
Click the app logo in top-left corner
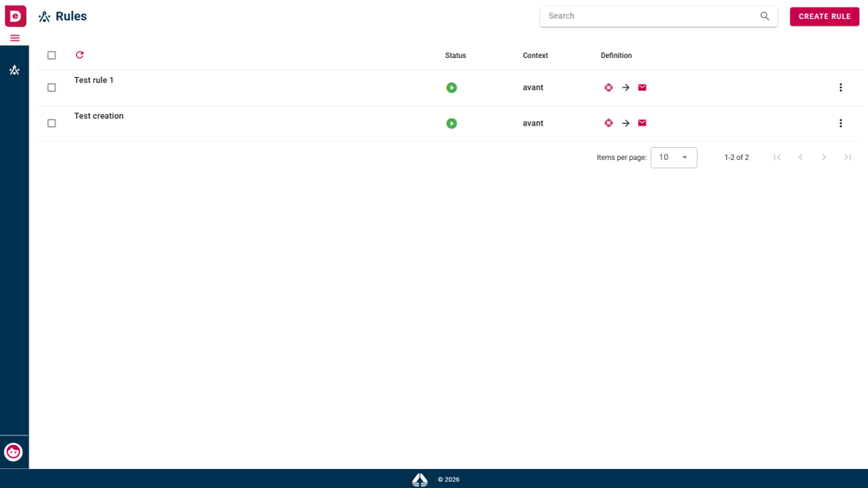(16, 16)
